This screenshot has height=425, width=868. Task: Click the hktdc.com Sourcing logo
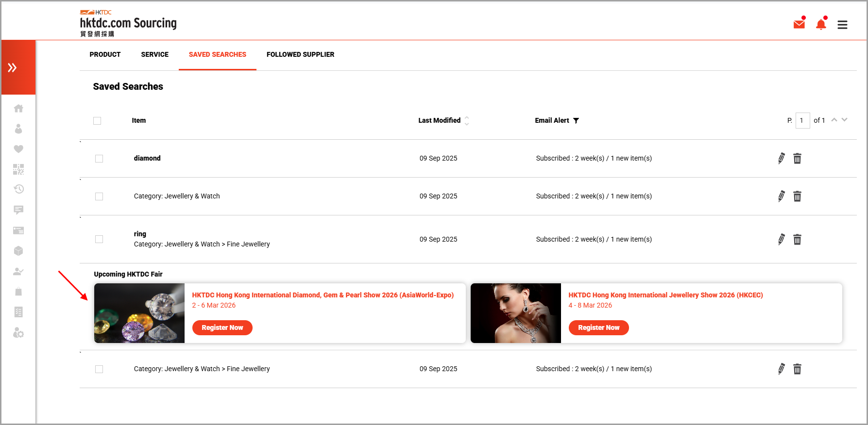(128, 23)
